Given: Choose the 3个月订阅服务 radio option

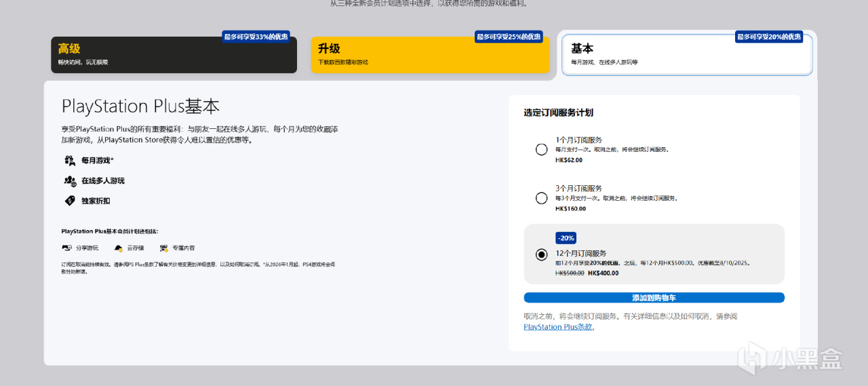Looking at the screenshot, I should click(x=541, y=198).
